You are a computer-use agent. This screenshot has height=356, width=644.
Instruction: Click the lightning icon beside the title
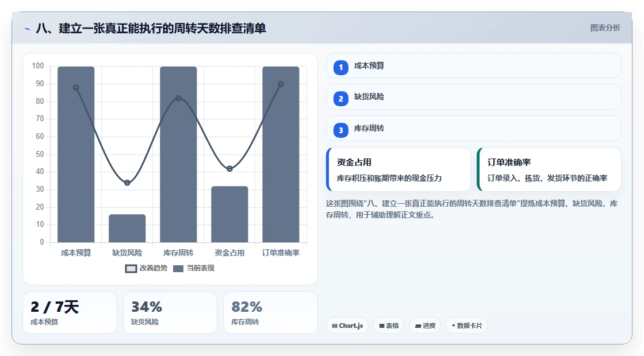coord(27,29)
